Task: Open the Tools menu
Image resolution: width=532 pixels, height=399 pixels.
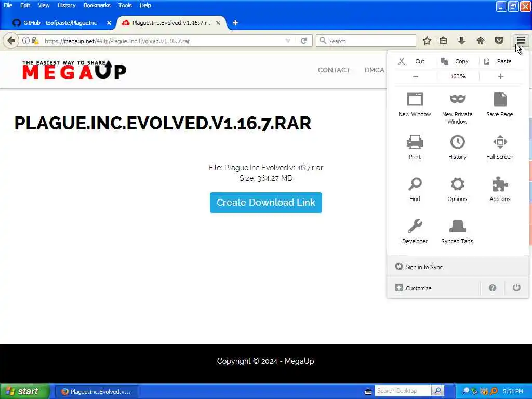Action: click(x=125, y=5)
